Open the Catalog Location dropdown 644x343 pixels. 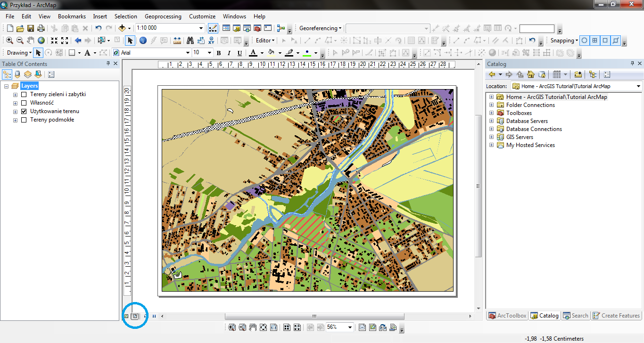[638, 86]
